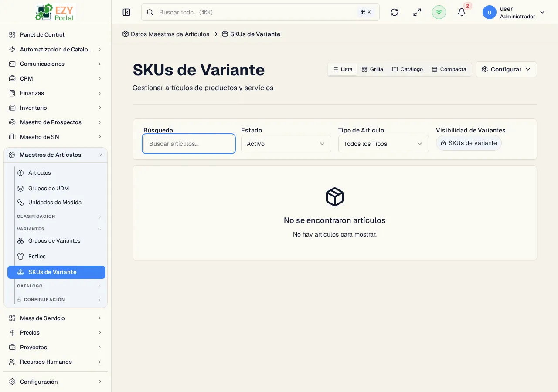Expand the Mesa de Servicio menu
558x392 pixels.
pos(55,318)
